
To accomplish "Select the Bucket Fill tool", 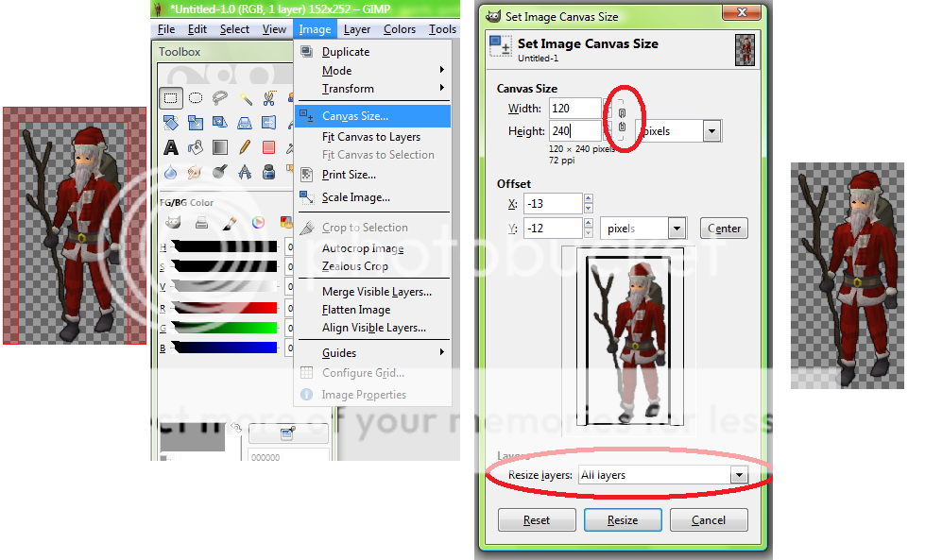I will 196,146.
